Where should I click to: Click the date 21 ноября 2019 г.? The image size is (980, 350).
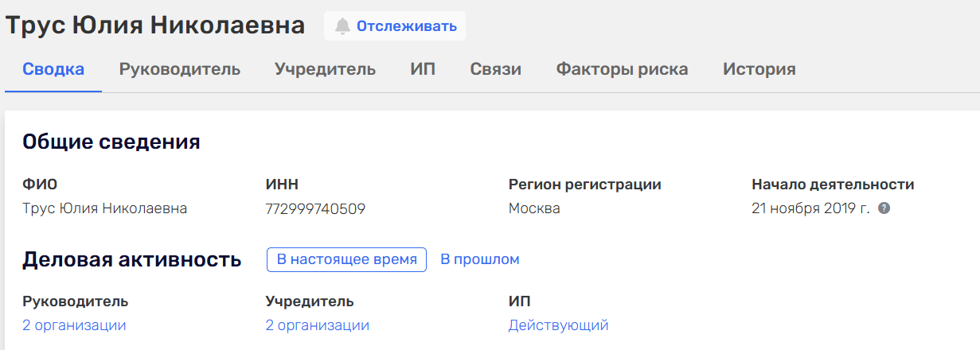[x=810, y=209]
